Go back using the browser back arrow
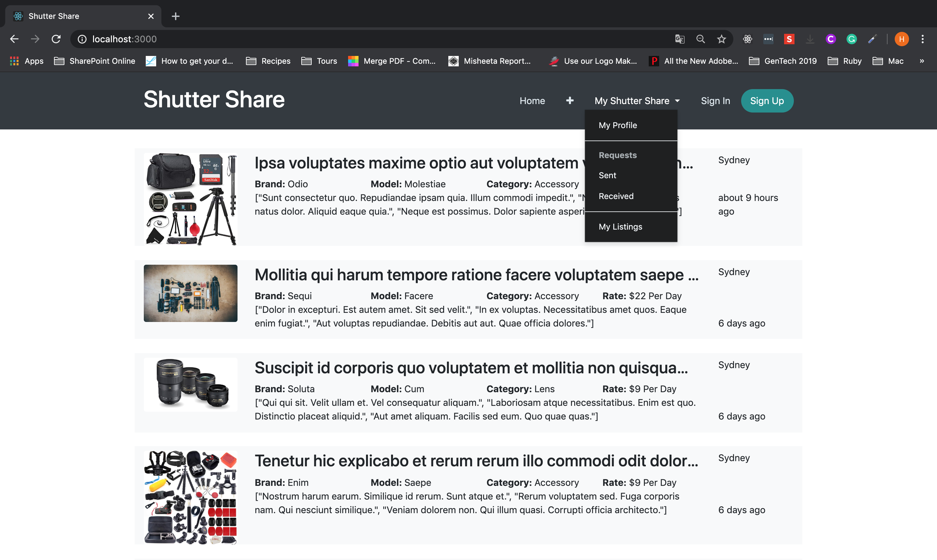 [x=14, y=39]
